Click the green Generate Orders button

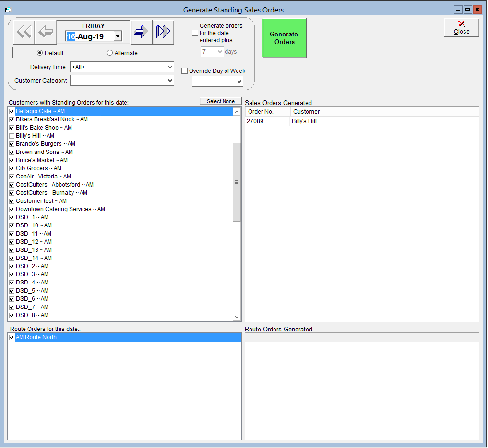[284, 38]
